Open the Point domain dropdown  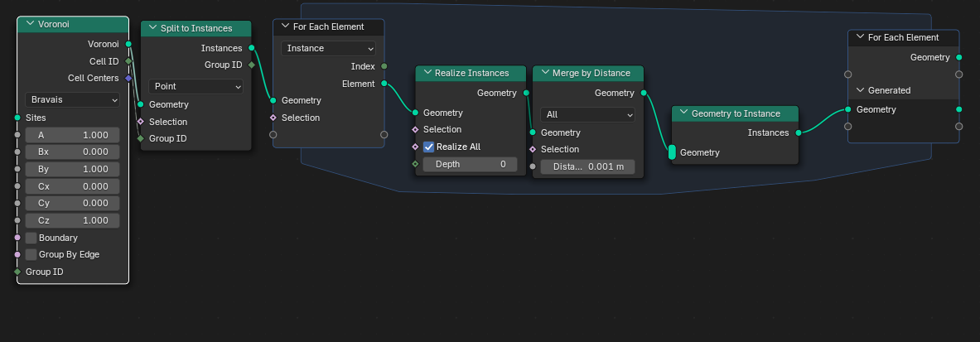tap(196, 86)
